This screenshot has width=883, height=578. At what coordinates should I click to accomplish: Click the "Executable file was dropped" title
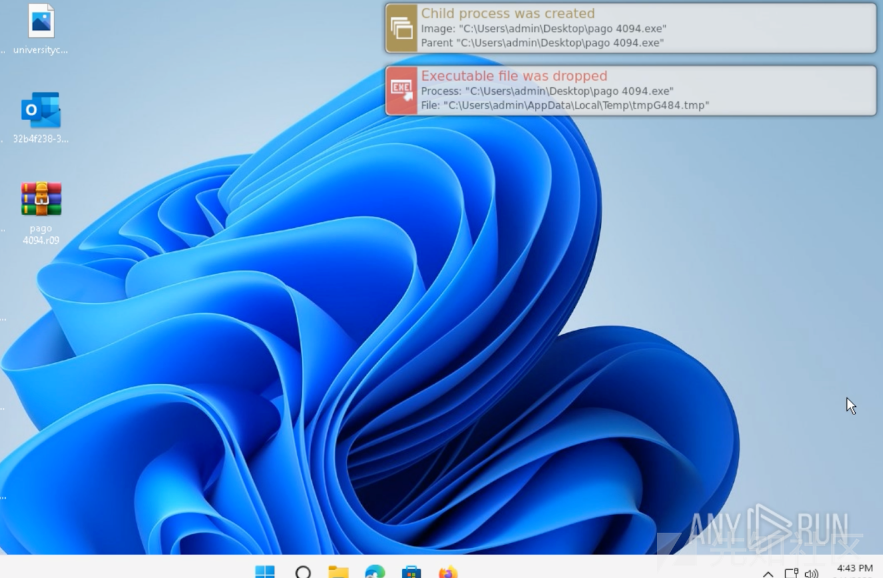pos(514,76)
